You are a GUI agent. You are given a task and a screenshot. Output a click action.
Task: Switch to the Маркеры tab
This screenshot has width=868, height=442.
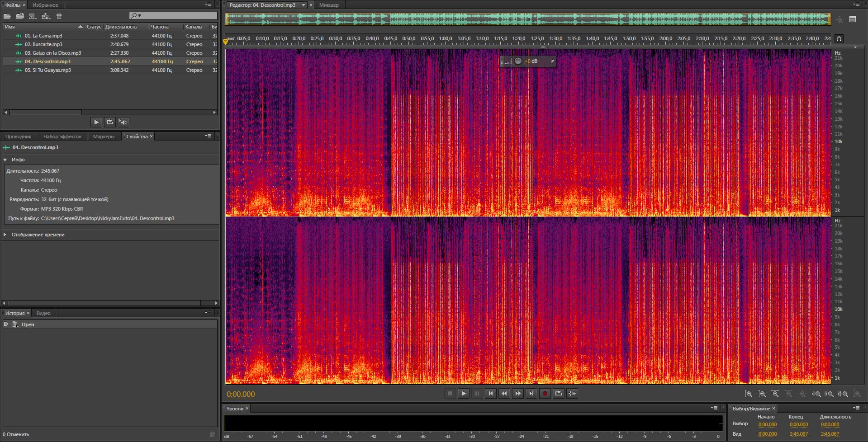(x=104, y=136)
